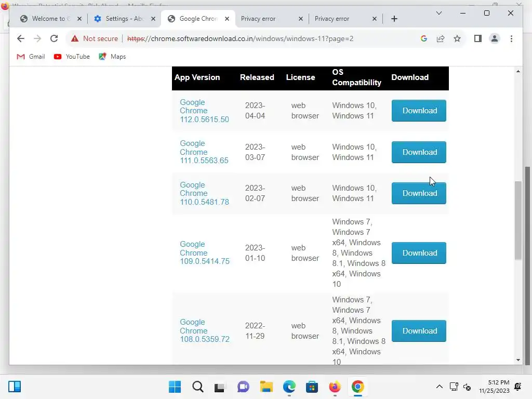
Task: Expand tab search dropdown arrow
Action: click(438, 13)
